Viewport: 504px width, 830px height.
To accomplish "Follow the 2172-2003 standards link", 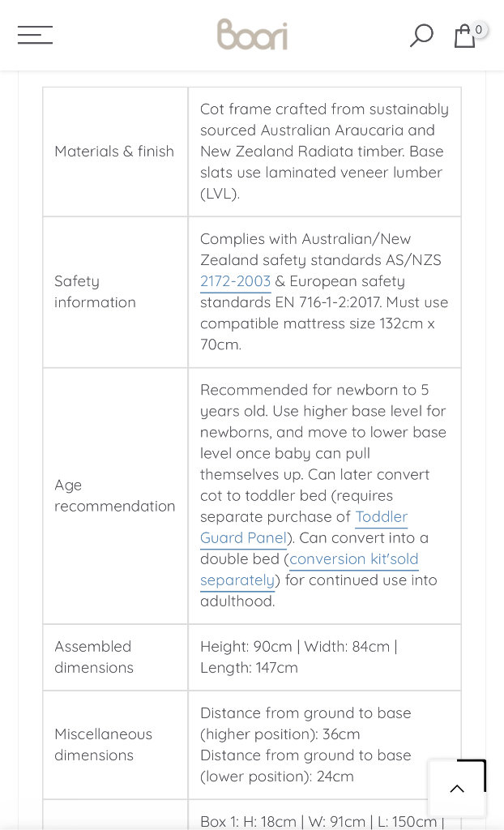I will pos(235,281).
